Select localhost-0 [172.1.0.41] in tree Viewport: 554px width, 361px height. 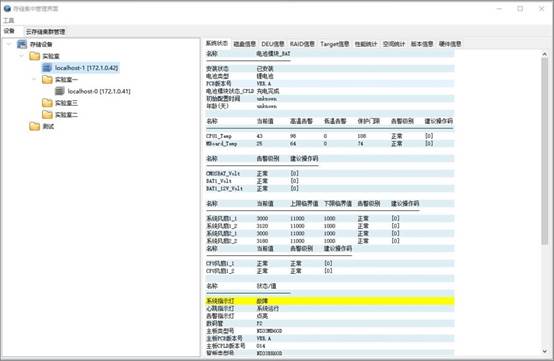coord(99,91)
